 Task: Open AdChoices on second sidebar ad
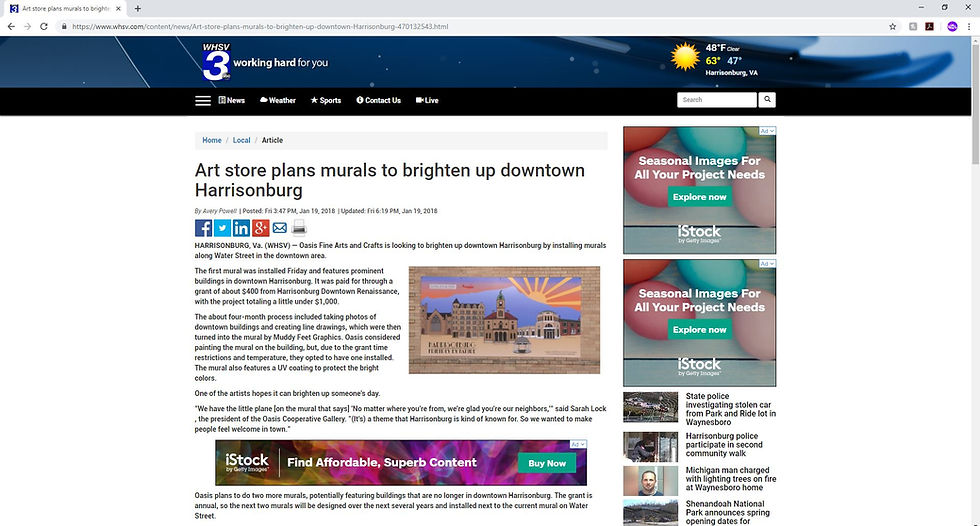pyautogui.click(x=768, y=264)
